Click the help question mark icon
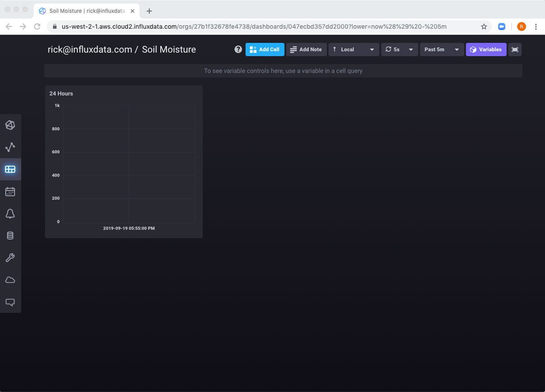 tap(238, 50)
